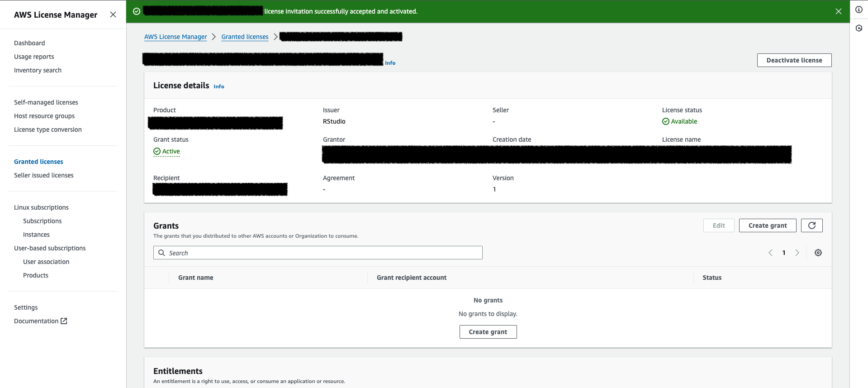The height and width of the screenshot is (388, 868).
Task: Open User association page
Action: [x=46, y=262]
